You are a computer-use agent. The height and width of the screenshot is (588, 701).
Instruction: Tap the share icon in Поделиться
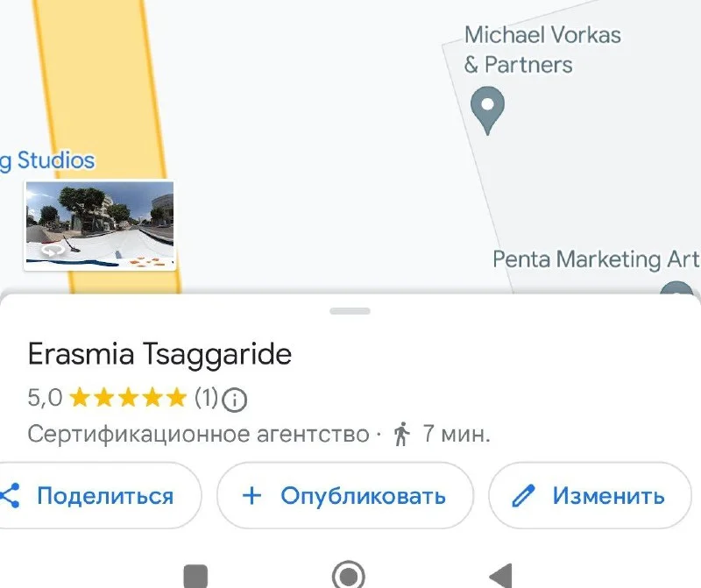[x=10, y=495]
